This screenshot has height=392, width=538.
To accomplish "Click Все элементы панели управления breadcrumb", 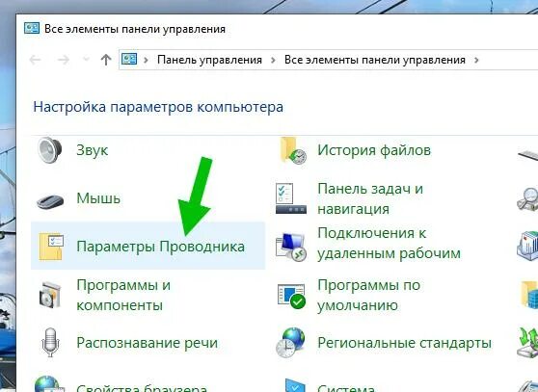I will click(x=375, y=60).
